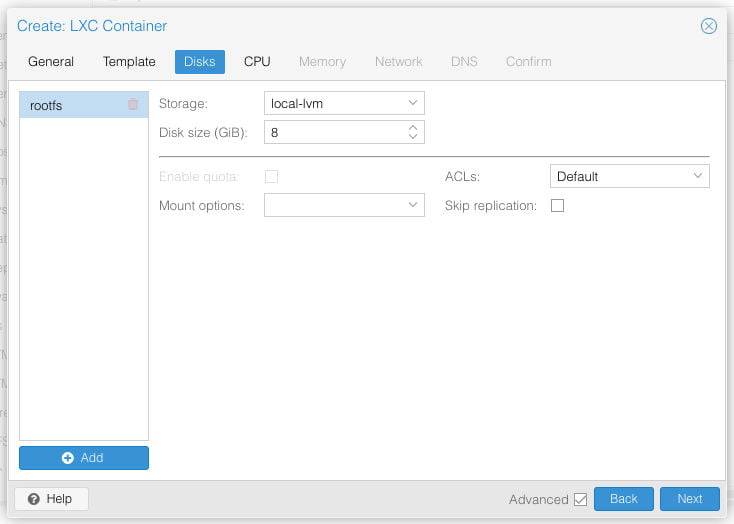
Task: Toggle the Advanced checkbox
Action: coord(580,499)
